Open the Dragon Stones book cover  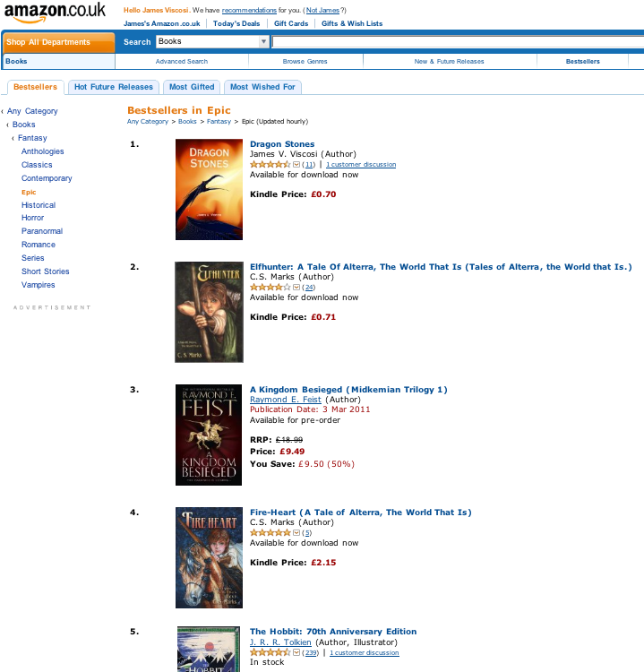[209, 190]
